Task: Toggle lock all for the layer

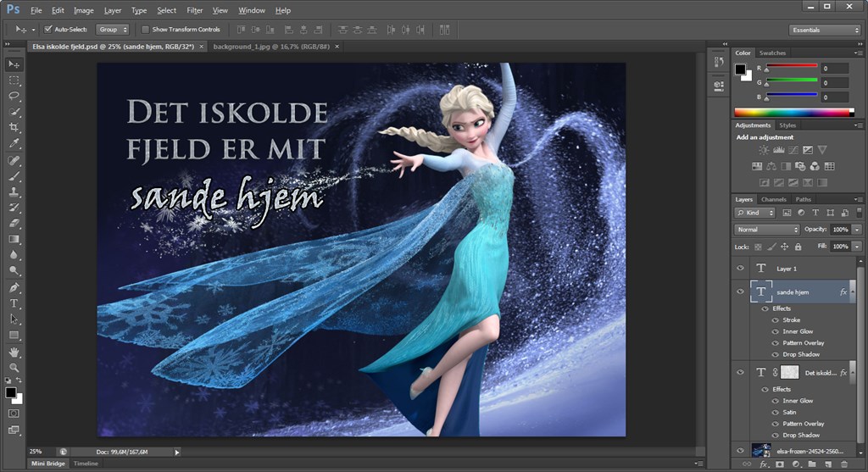Action: [x=798, y=247]
